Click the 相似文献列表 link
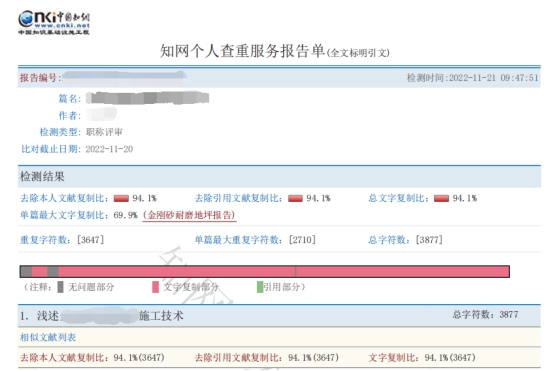The height and width of the screenshot is (371, 554). [48, 337]
